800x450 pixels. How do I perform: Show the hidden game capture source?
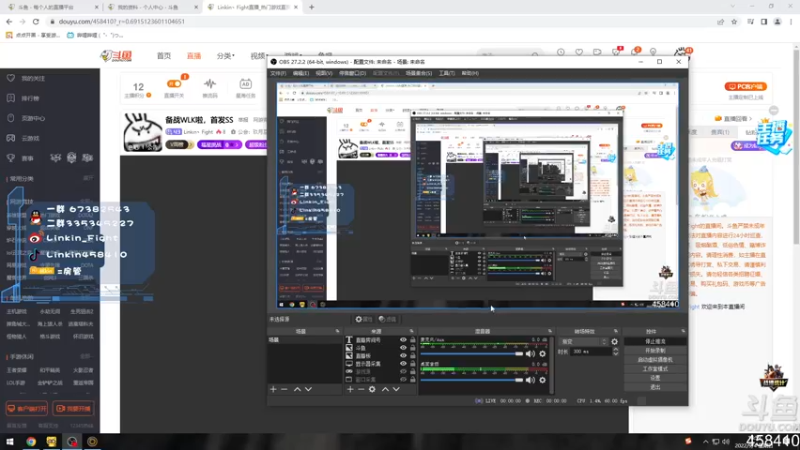coord(403,371)
